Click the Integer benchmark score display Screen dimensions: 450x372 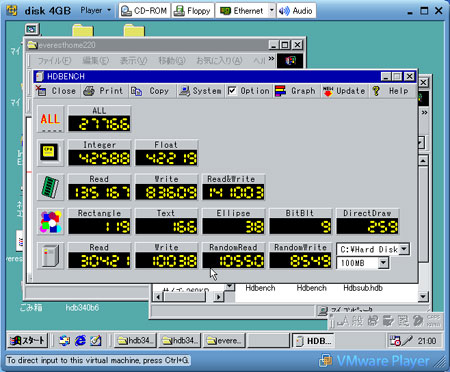pos(99,158)
